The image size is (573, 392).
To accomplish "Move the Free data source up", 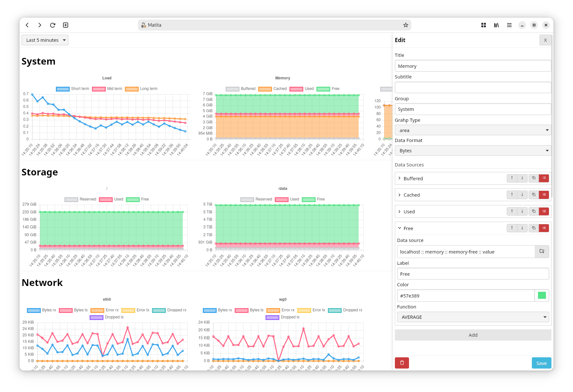I will [x=512, y=228].
